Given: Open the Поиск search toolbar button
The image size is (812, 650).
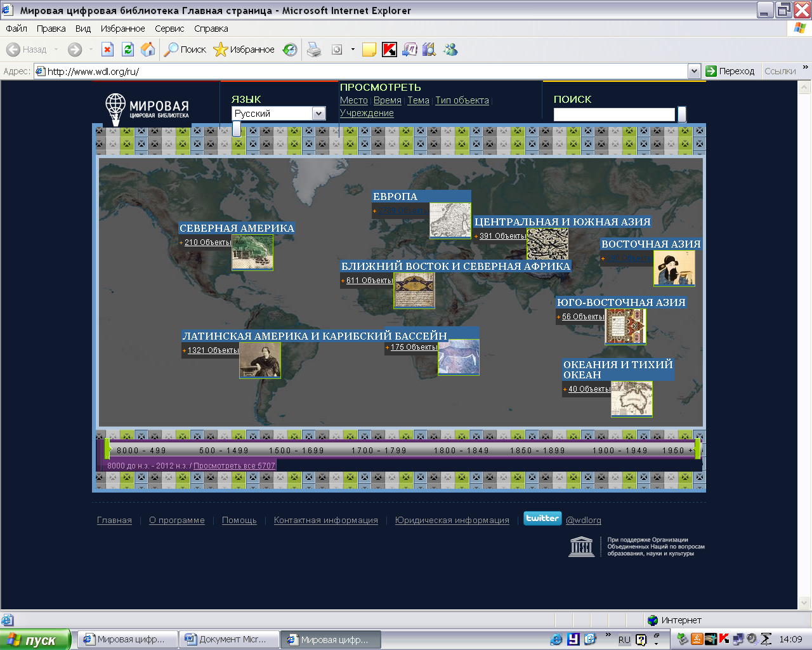Looking at the screenshot, I should point(185,50).
